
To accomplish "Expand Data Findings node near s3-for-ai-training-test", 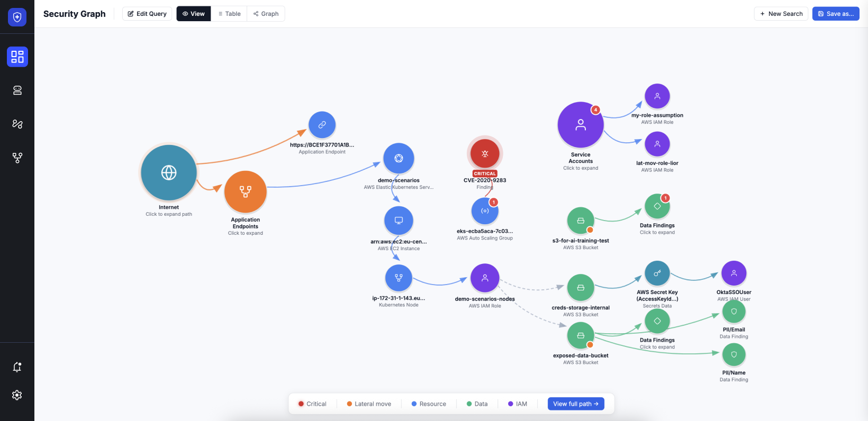I will [x=657, y=206].
